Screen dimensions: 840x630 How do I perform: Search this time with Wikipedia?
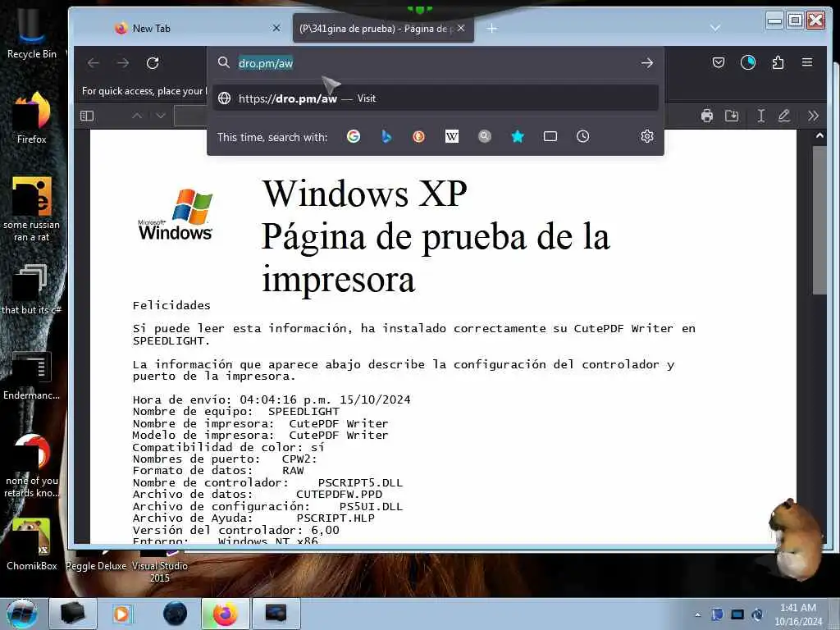coord(452,137)
